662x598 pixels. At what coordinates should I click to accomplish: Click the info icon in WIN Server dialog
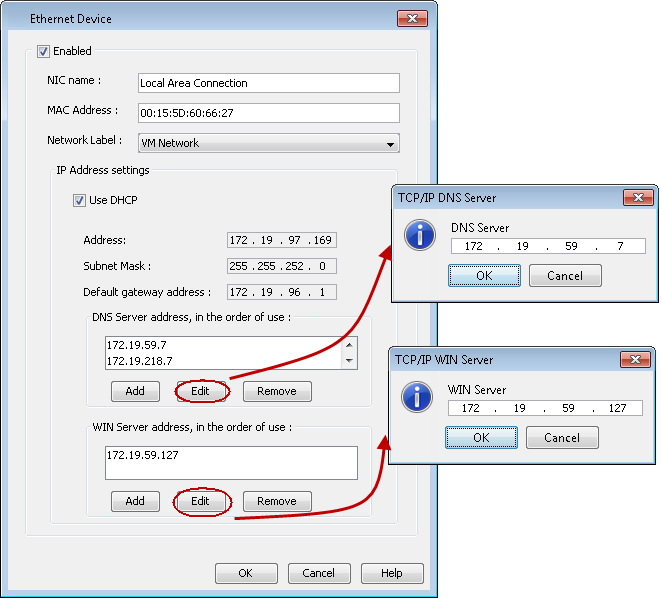(x=416, y=397)
